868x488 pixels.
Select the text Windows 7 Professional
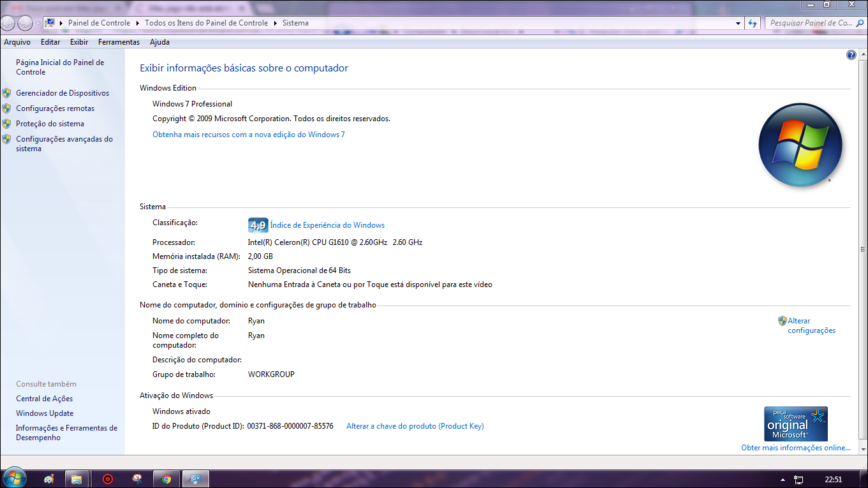[192, 104]
